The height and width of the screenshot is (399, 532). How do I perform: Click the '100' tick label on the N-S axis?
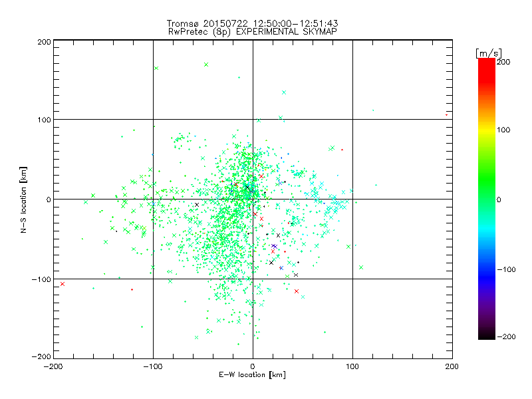point(44,120)
